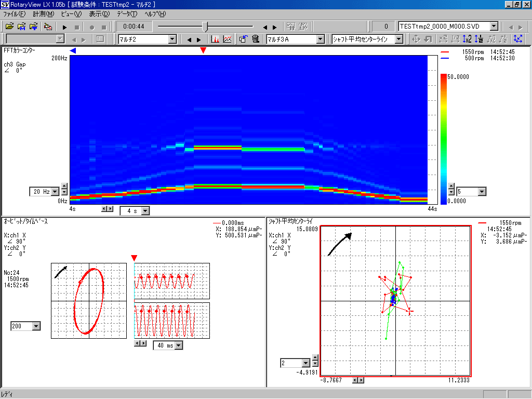This screenshot has width=532, height=399.
Task: Open the ビュー(V) menu
Action: coord(71,14)
